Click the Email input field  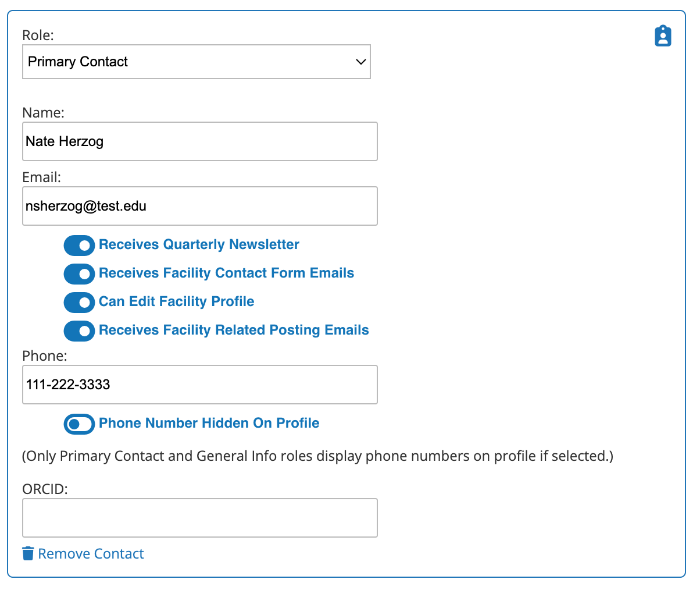200,206
